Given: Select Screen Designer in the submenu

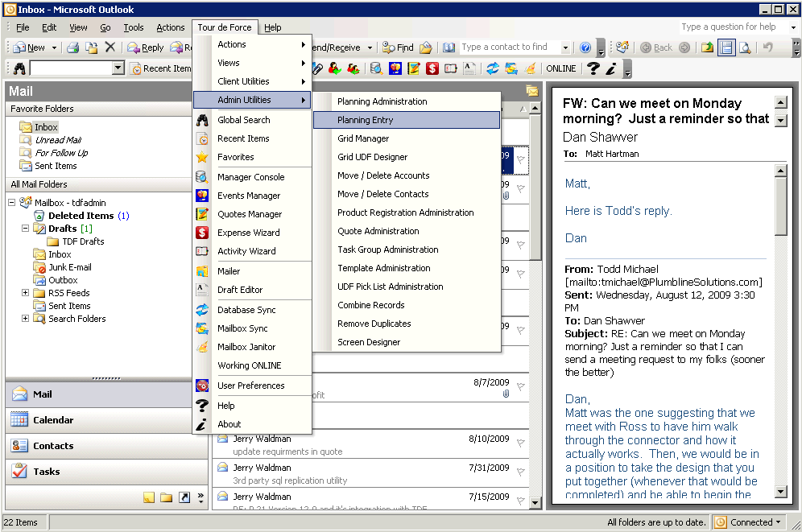Looking at the screenshot, I should 407,342.
